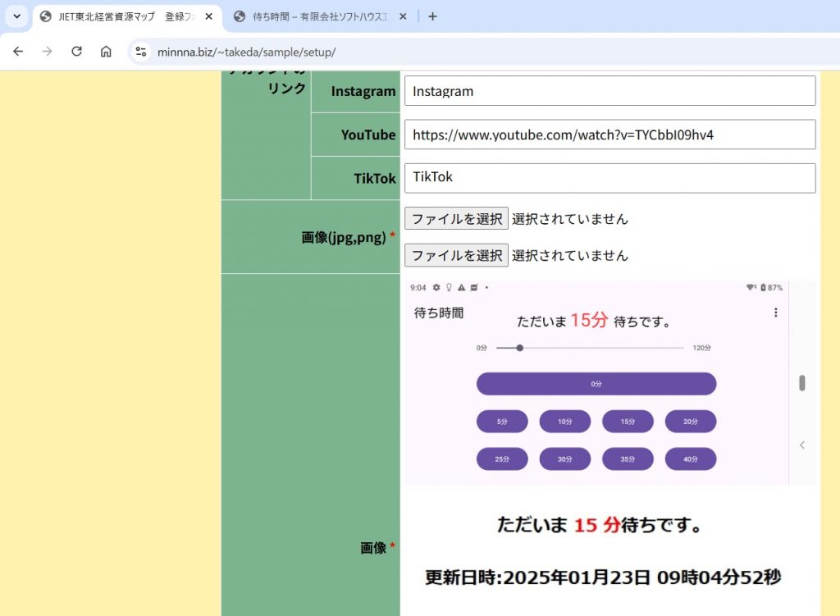Screen dimensions: 840x616
Task: Click the second ファイルを選択 button
Action: click(456, 255)
